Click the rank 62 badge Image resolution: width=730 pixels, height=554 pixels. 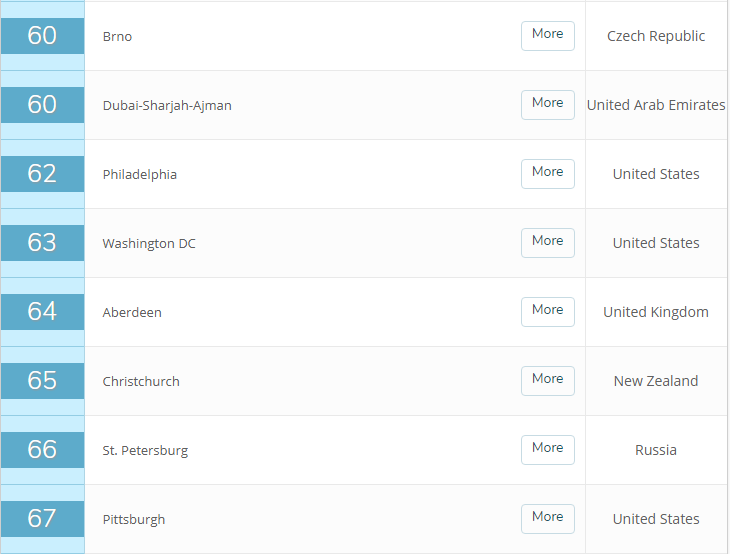tap(42, 174)
